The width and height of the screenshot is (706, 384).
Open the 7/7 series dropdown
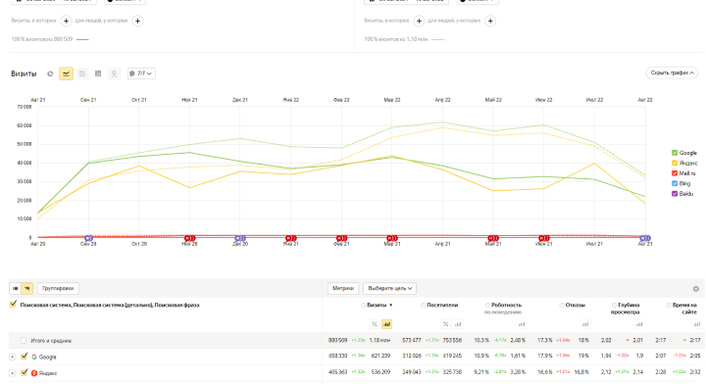pos(141,73)
